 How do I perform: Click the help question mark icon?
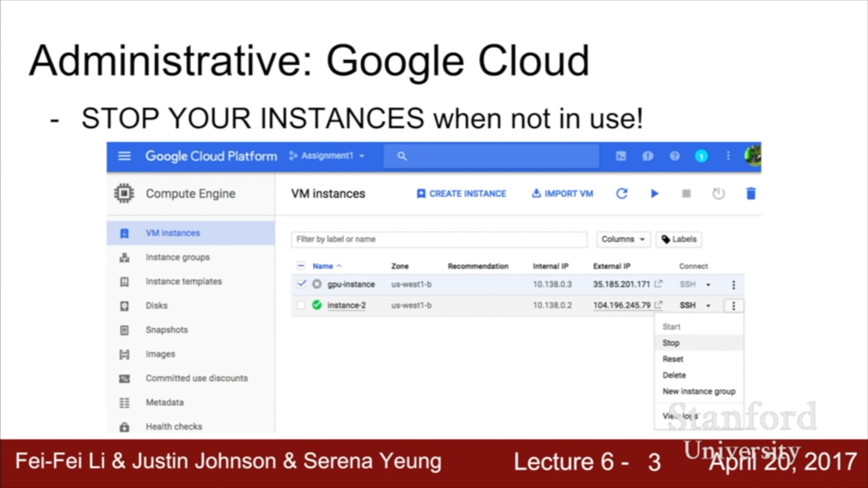coord(674,156)
